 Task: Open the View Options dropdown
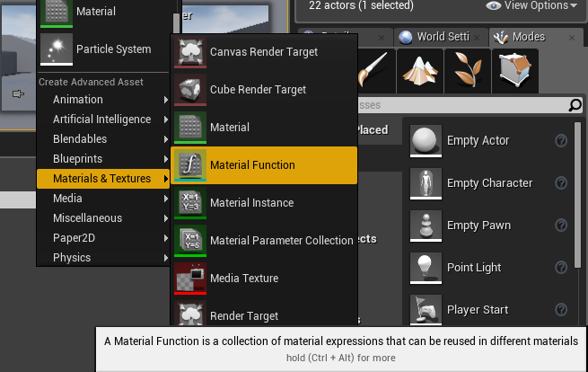[531, 5]
